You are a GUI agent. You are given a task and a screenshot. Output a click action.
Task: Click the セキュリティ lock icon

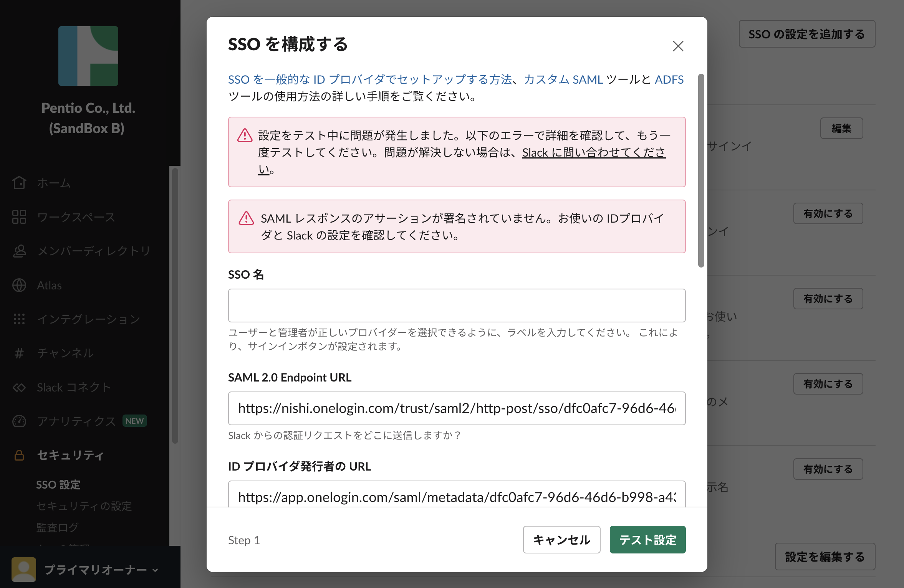[x=19, y=455]
